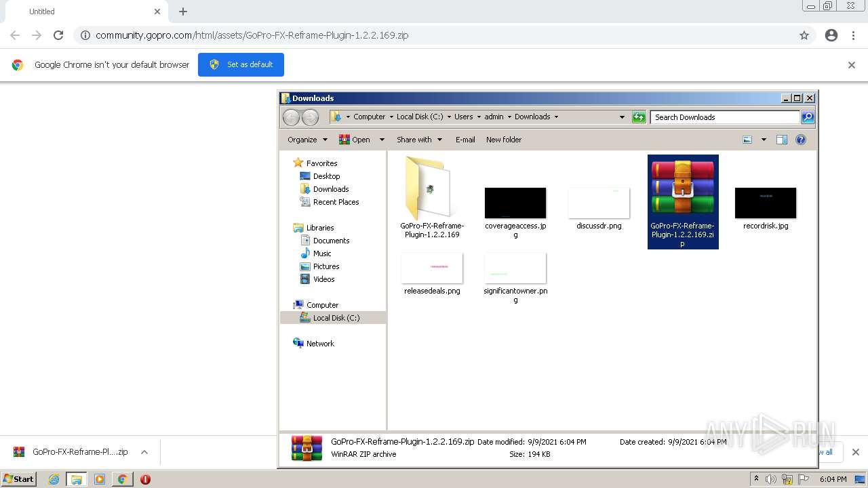Click Explorer back navigation button
This screenshot has height=488, width=868.
click(292, 117)
